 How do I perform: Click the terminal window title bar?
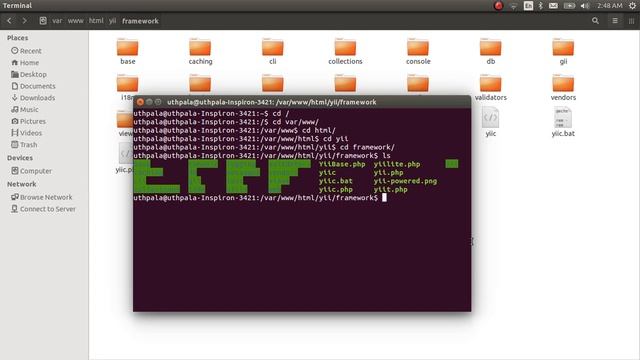pos(302,102)
